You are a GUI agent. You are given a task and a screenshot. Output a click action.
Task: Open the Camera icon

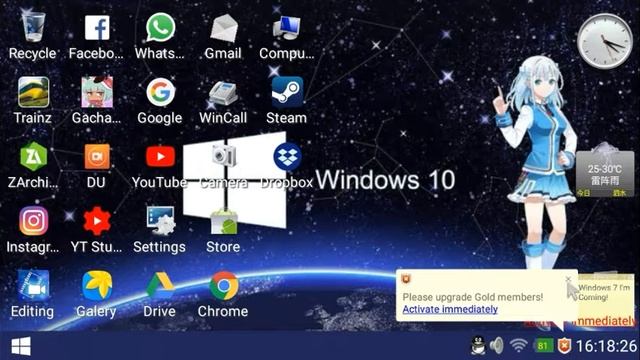coord(224,156)
